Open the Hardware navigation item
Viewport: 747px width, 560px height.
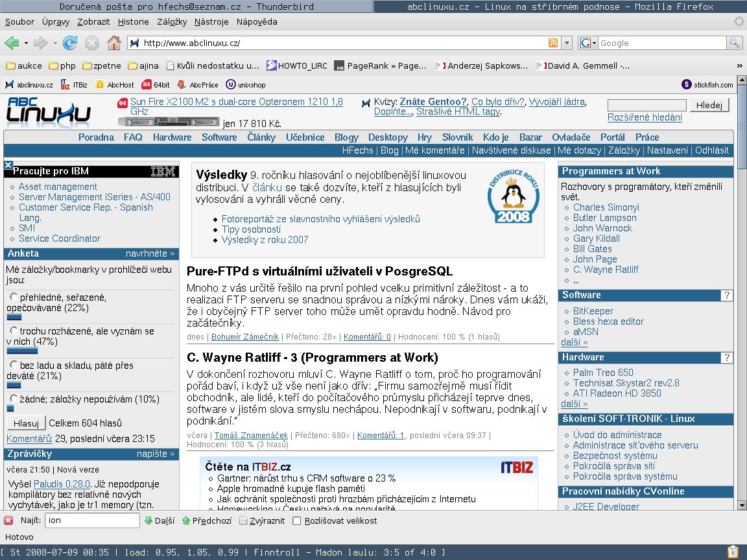172,137
